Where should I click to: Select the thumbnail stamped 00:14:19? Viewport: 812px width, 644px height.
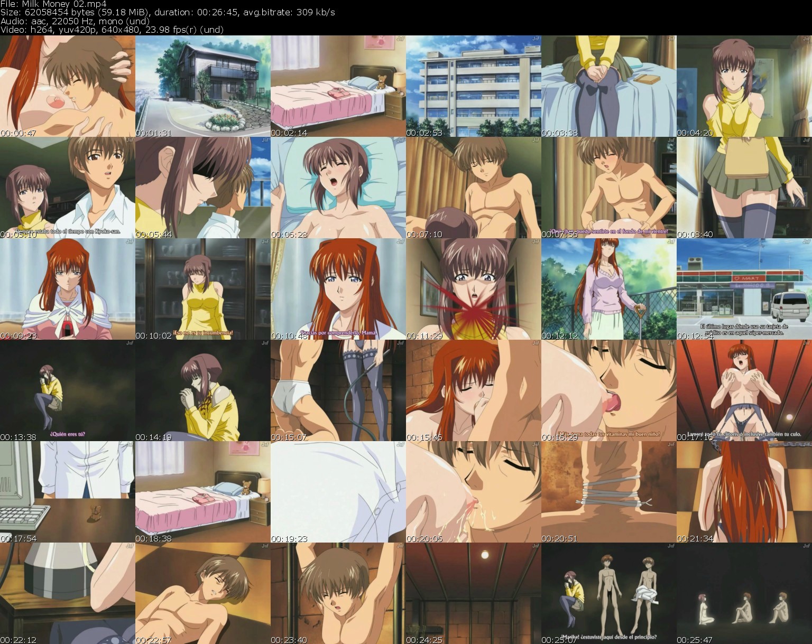click(203, 390)
